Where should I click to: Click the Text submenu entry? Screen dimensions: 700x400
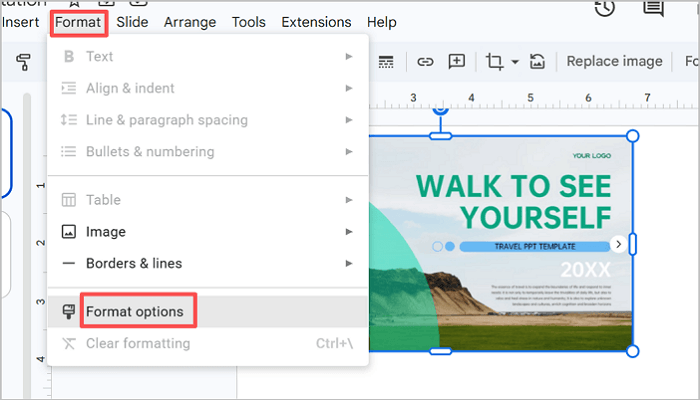pos(208,57)
